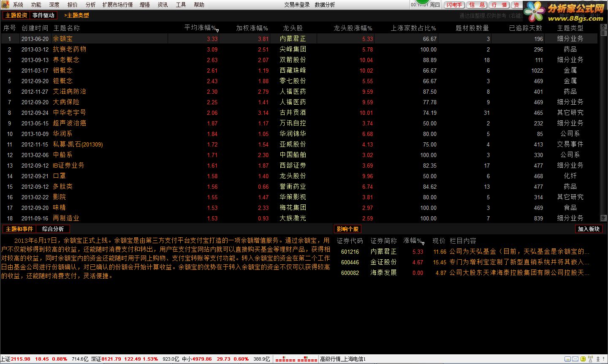Open the 报价 menu
This screenshot has width=608, height=364.
point(73,5)
